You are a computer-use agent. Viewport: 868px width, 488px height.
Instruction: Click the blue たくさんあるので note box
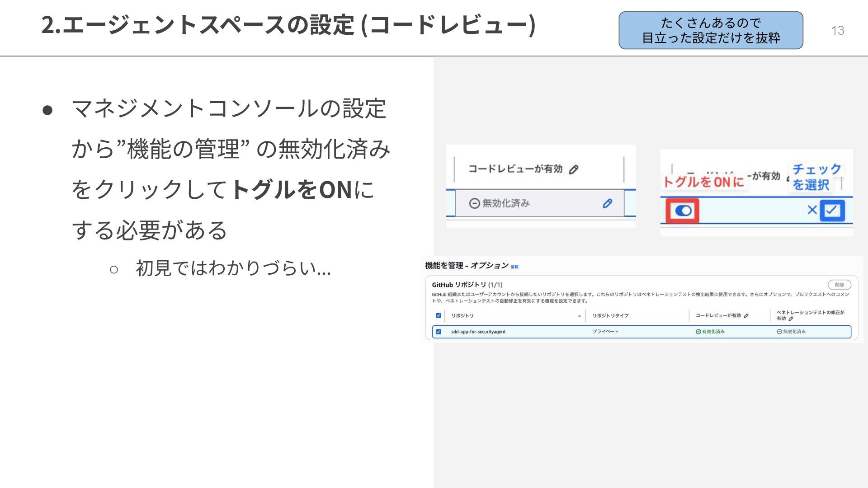(711, 30)
